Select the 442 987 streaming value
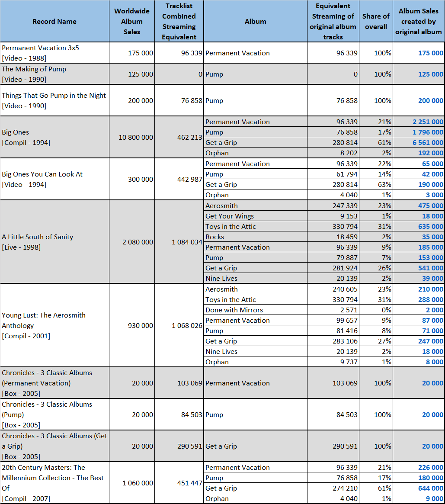The height and width of the screenshot is (504, 445). (190, 180)
